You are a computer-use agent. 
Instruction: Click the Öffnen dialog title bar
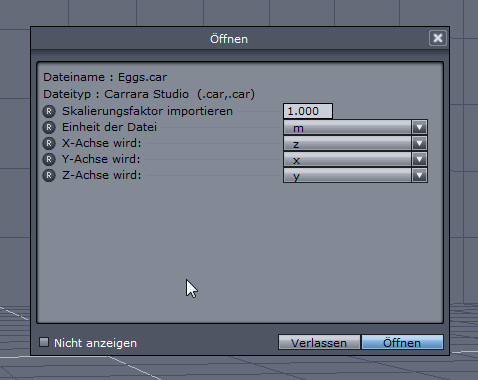pyautogui.click(x=229, y=39)
